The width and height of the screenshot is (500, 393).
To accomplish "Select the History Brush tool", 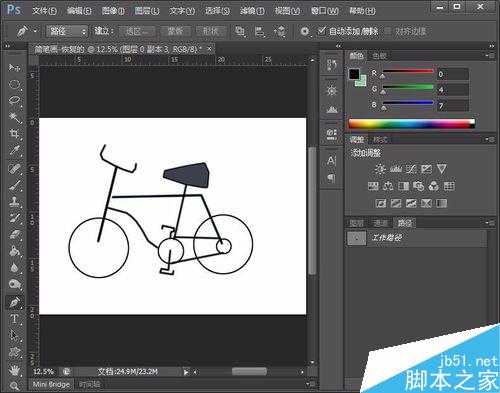I will (14, 218).
